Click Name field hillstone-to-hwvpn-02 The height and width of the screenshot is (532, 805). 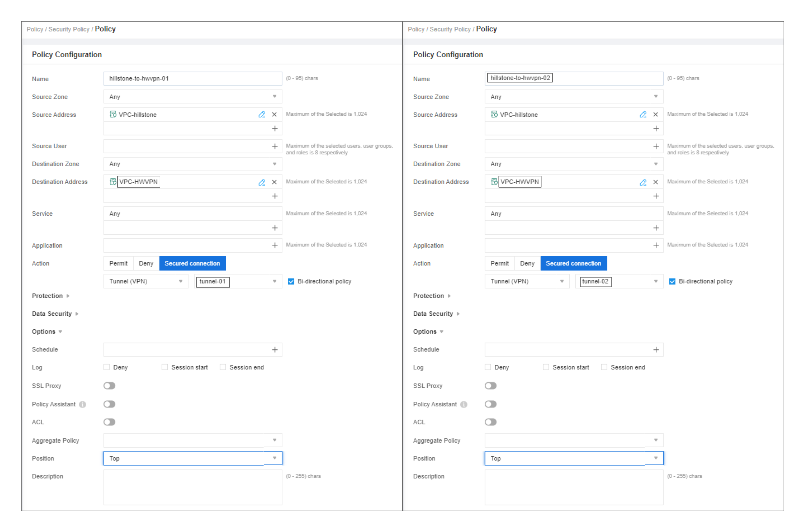[x=574, y=79]
